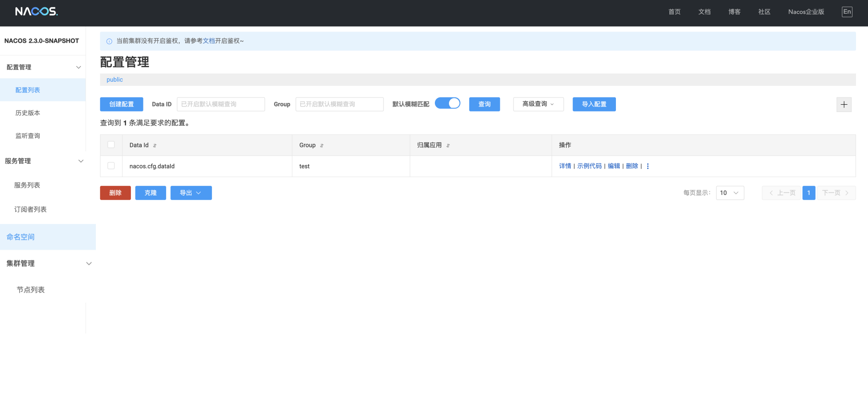The image size is (868, 395).
Task: Switch language with the En icon
Action: click(x=847, y=12)
